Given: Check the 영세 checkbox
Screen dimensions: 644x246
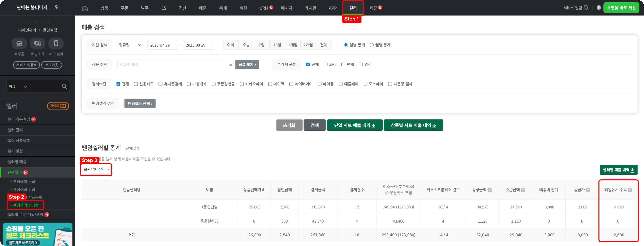Looking at the screenshot, I should click(361, 64).
